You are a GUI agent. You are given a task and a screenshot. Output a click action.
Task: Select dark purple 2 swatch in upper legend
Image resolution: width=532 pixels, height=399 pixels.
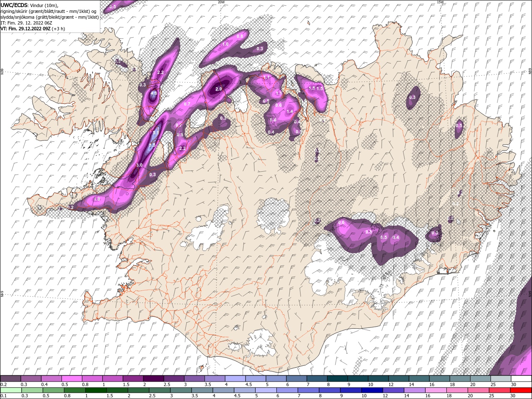[x=153, y=379]
